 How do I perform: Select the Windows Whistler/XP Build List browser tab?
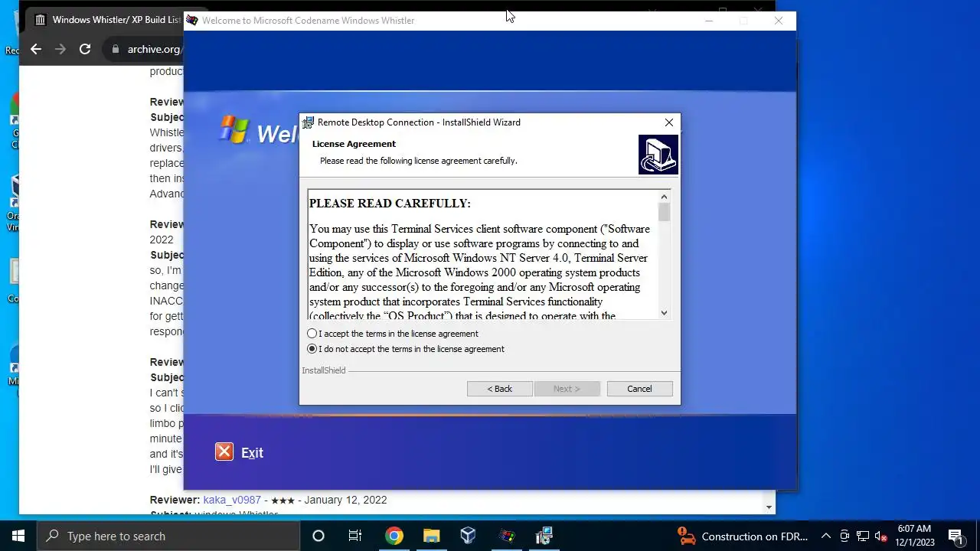pos(107,20)
